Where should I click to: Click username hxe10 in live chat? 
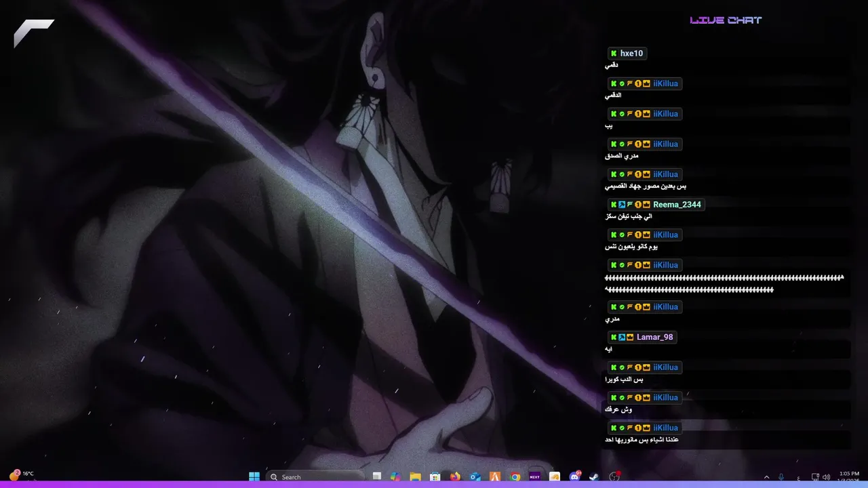[631, 54]
